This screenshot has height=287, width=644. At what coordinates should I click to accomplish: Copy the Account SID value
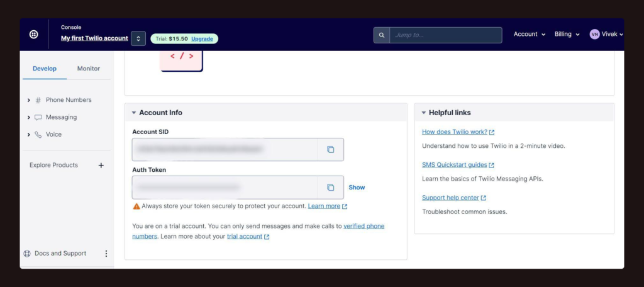coord(330,150)
